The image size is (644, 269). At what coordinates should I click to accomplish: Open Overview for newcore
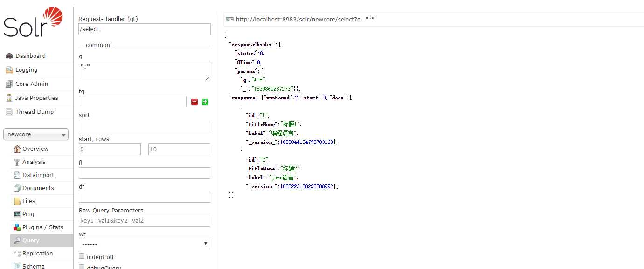pos(35,149)
